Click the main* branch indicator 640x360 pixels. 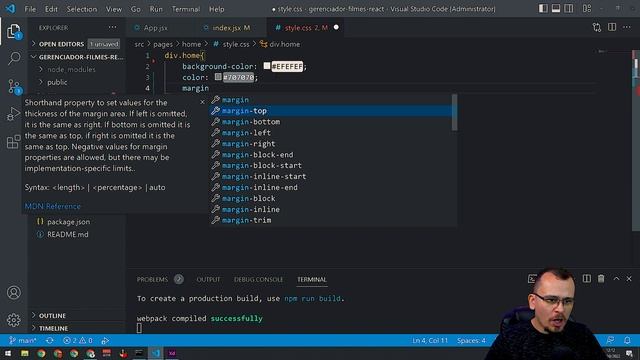(23, 340)
